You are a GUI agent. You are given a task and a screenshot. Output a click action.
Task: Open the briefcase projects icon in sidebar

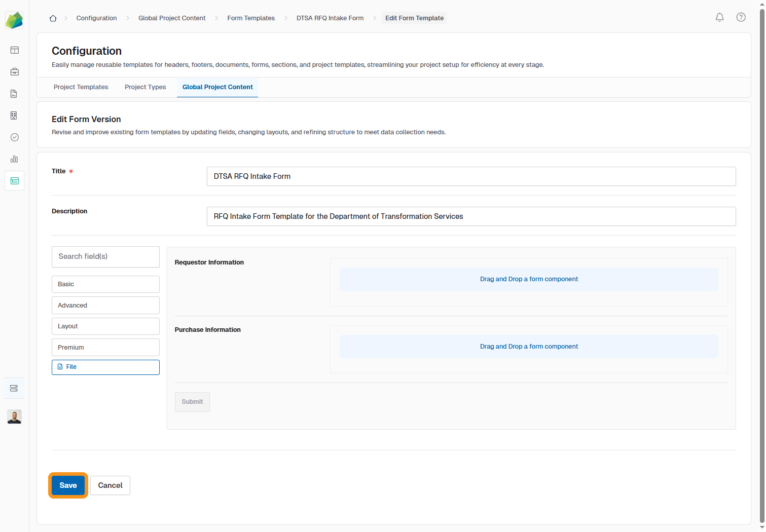[15, 72]
